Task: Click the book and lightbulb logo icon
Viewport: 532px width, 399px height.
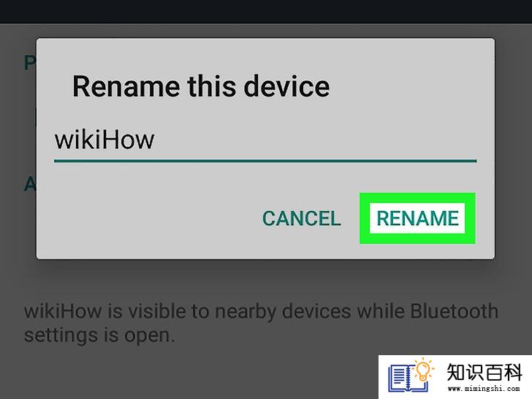Action: [411, 375]
